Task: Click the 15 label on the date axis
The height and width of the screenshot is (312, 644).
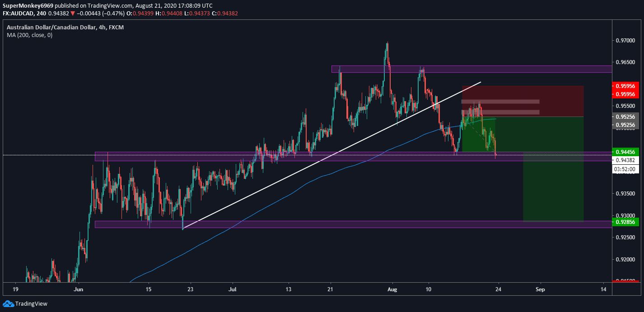Action: 149,289
